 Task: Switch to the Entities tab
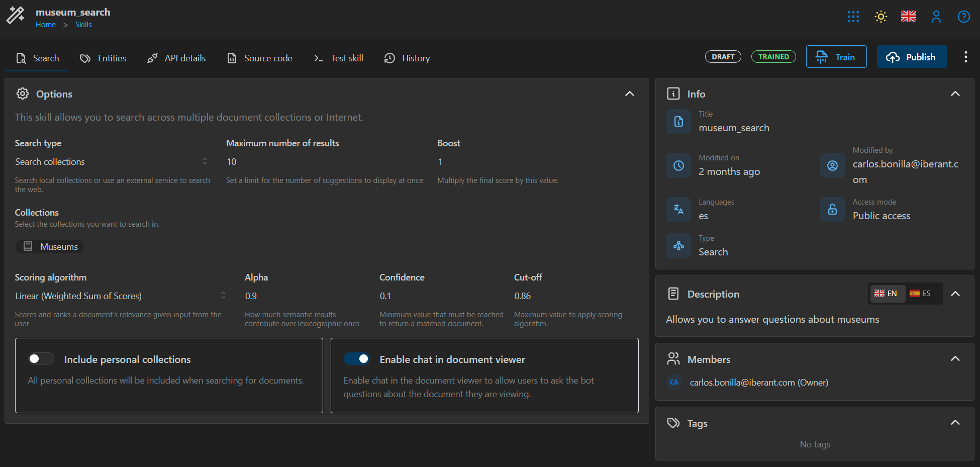click(x=103, y=58)
